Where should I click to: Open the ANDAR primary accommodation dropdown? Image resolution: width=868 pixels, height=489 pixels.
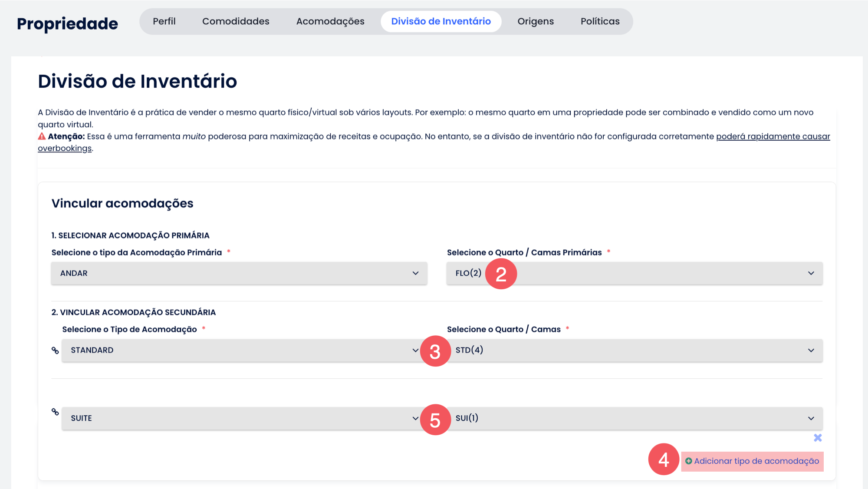(239, 273)
